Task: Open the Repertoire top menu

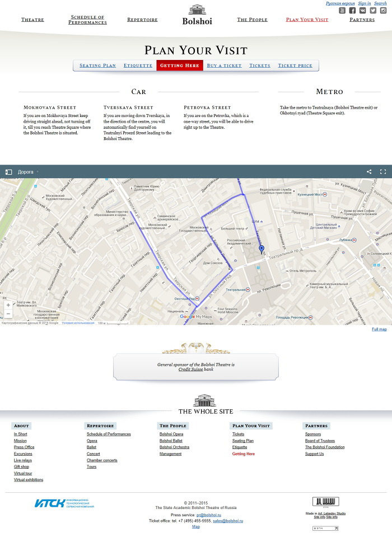Action: click(x=142, y=20)
